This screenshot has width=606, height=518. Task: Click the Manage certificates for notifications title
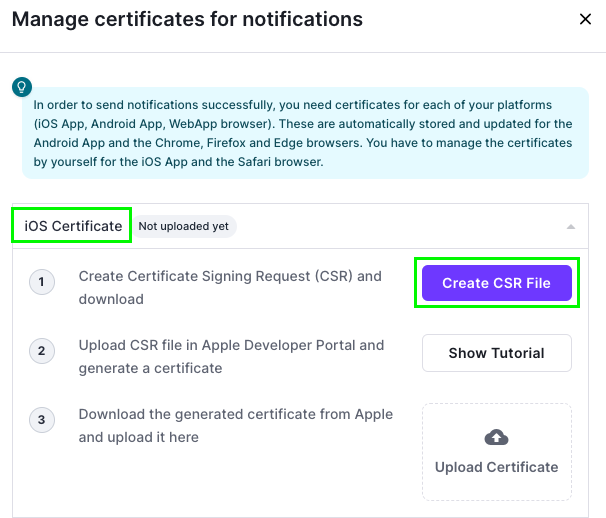[187, 19]
